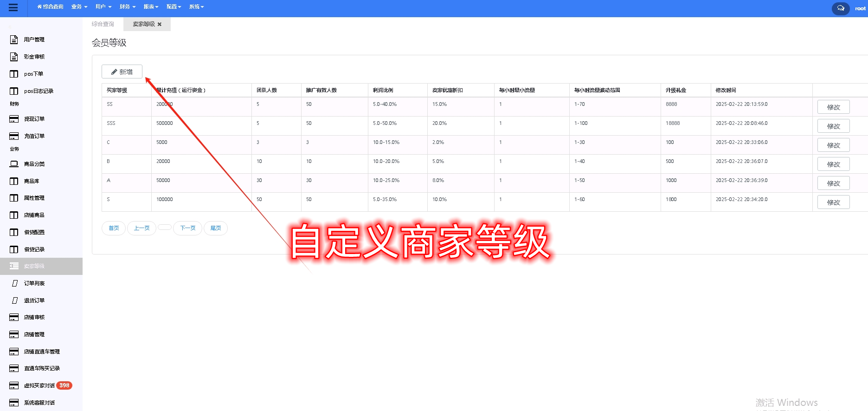Select timestamp 2025-02-22 20:34:20.0
Image resolution: width=868 pixels, height=411 pixels.
coord(741,199)
